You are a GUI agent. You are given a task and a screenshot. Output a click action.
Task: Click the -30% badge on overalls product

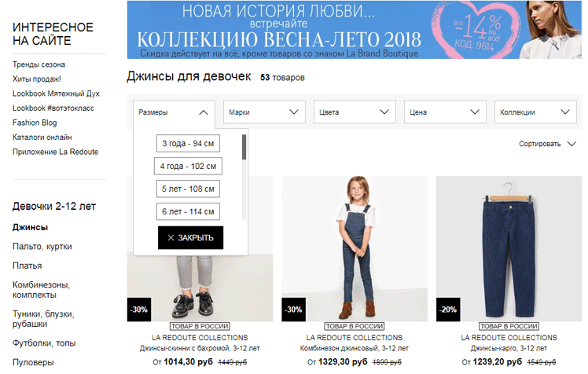click(294, 310)
